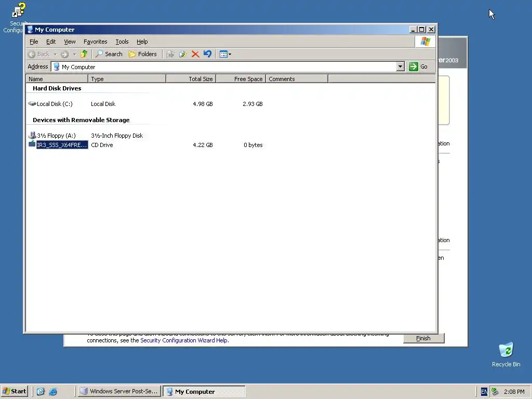Viewport: 532px width, 399px height.
Task: Click the EN language indicator in tray
Action: click(484, 392)
